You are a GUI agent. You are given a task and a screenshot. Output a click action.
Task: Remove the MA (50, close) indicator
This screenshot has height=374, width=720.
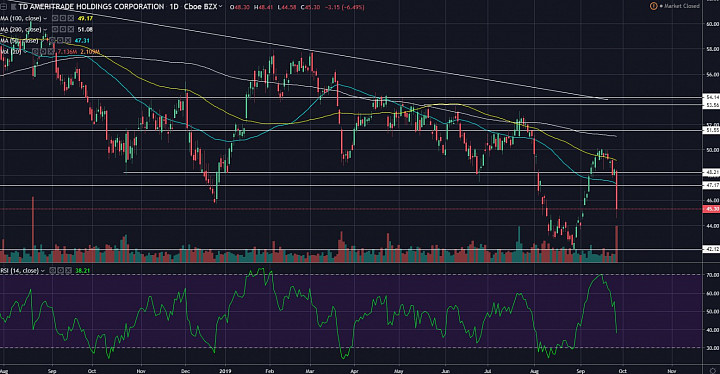pos(68,40)
